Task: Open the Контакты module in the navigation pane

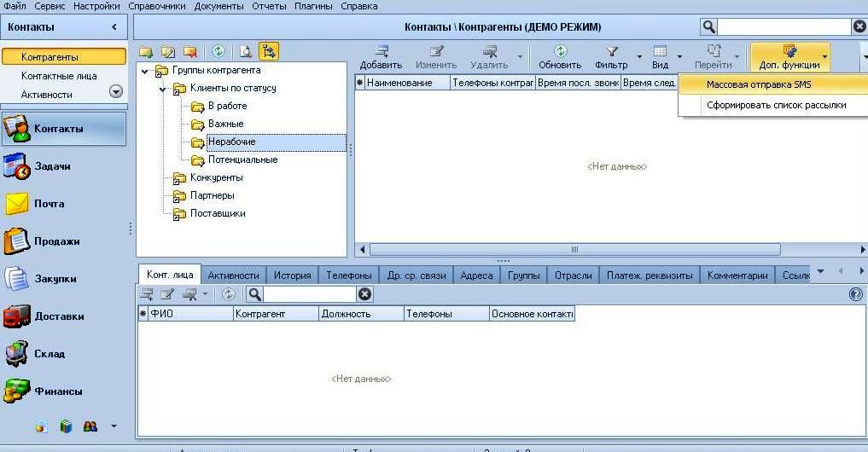Action: 64,129
